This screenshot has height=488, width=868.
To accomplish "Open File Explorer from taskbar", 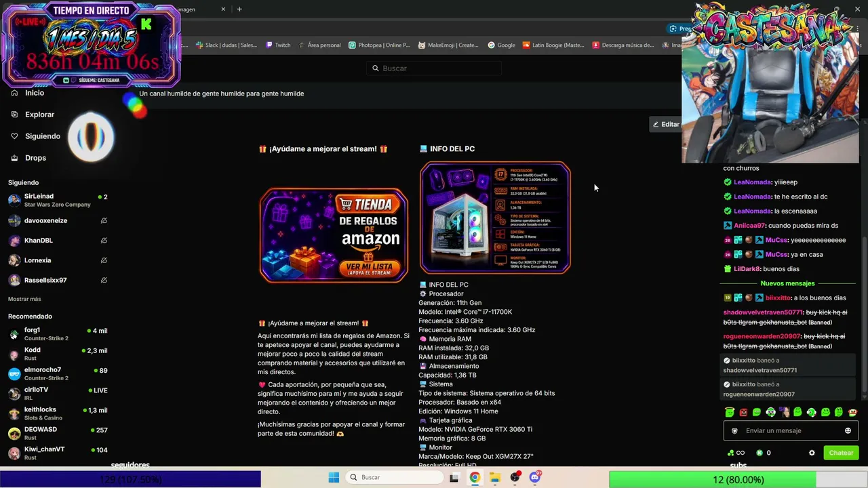I will [495, 478].
